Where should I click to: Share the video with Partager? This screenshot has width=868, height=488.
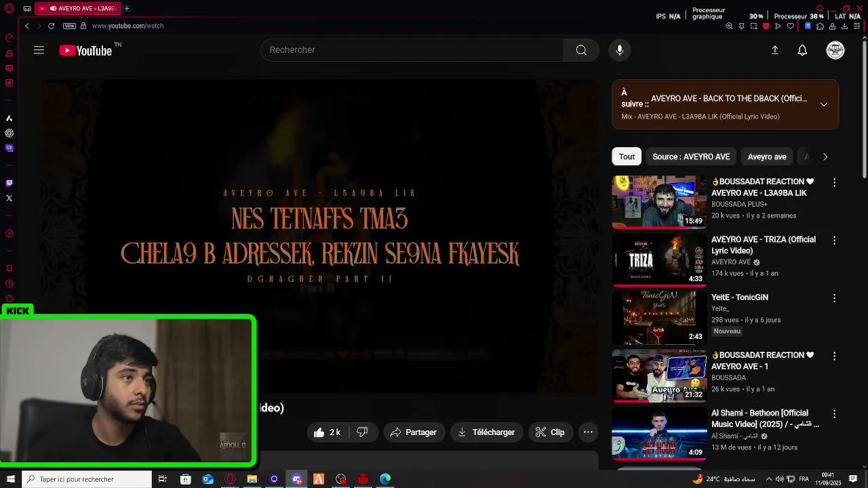coord(414,432)
